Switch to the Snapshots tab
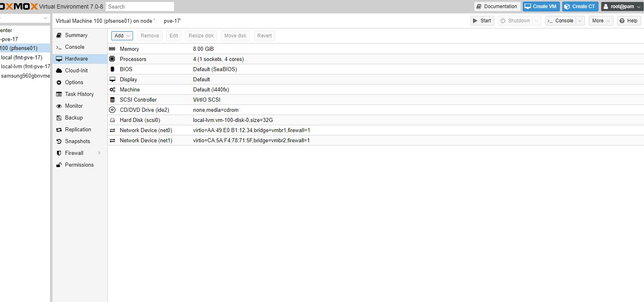The height and width of the screenshot is (302, 644). click(x=80, y=141)
